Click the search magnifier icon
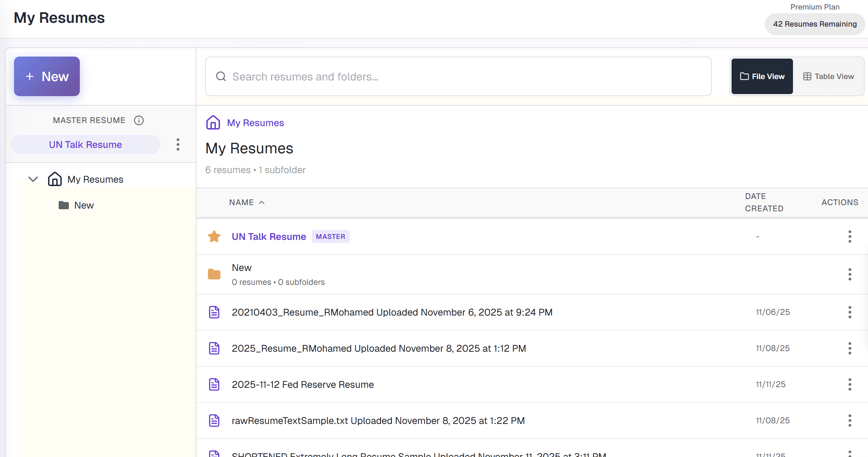This screenshot has width=868, height=457. point(221,76)
